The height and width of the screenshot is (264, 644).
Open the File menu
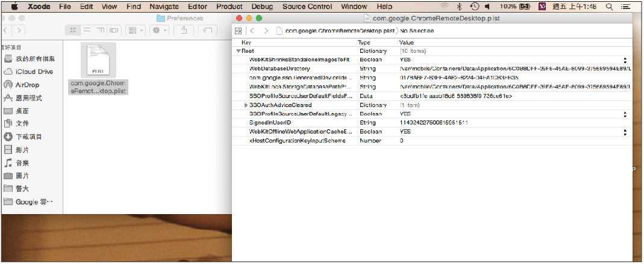point(65,7)
